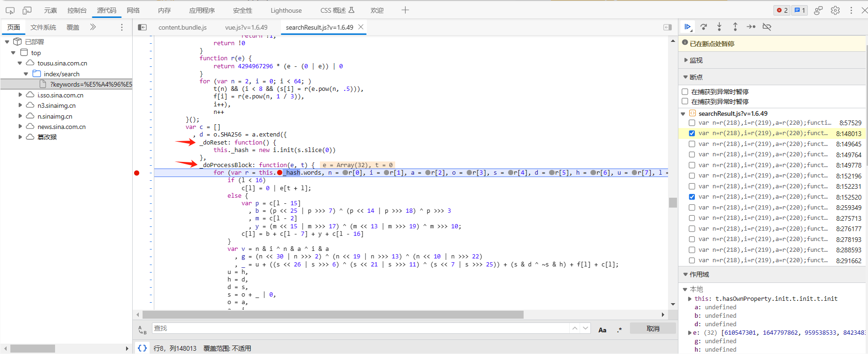Open the content.bundle.js file tab
868x354 pixels.
pos(183,27)
